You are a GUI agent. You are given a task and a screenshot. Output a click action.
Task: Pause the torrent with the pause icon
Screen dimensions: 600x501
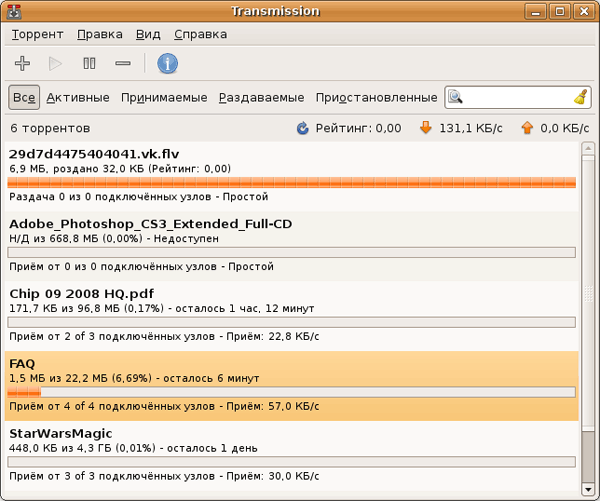click(x=89, y=64)
